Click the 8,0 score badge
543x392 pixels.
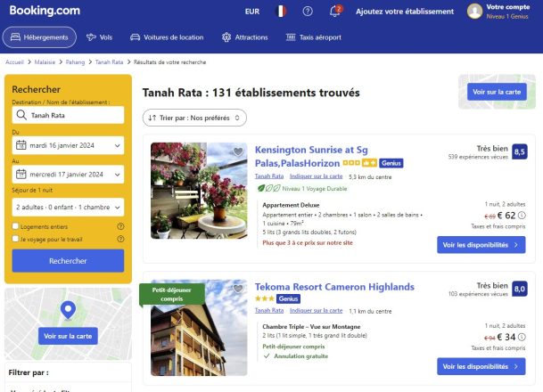tap(520, 289)
